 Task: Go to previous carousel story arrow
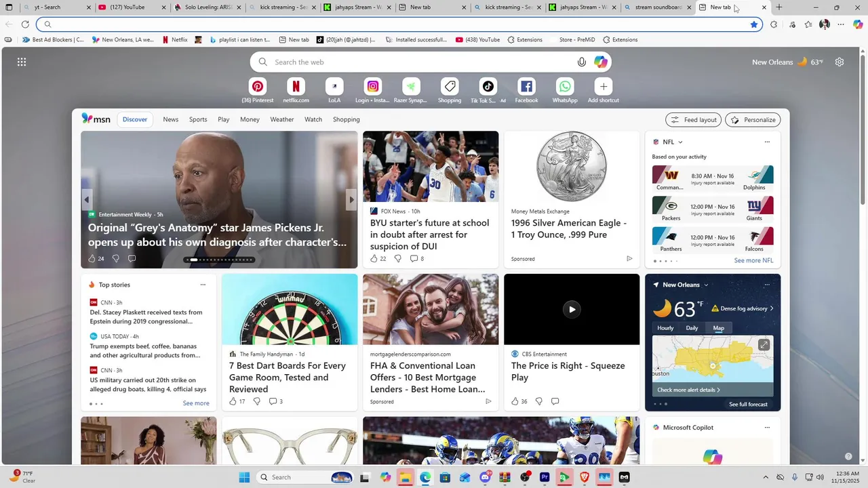click(87, 200)
